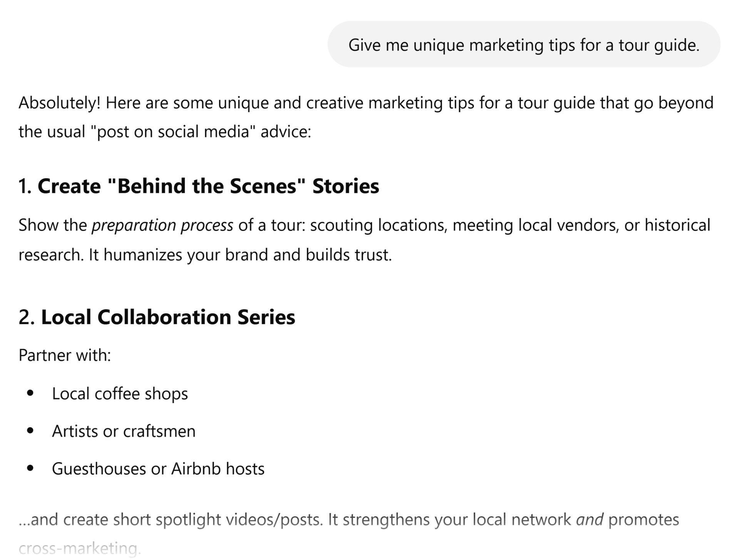
Task: Click the user message bubble about tour guide tips
Action: [523, 45]
